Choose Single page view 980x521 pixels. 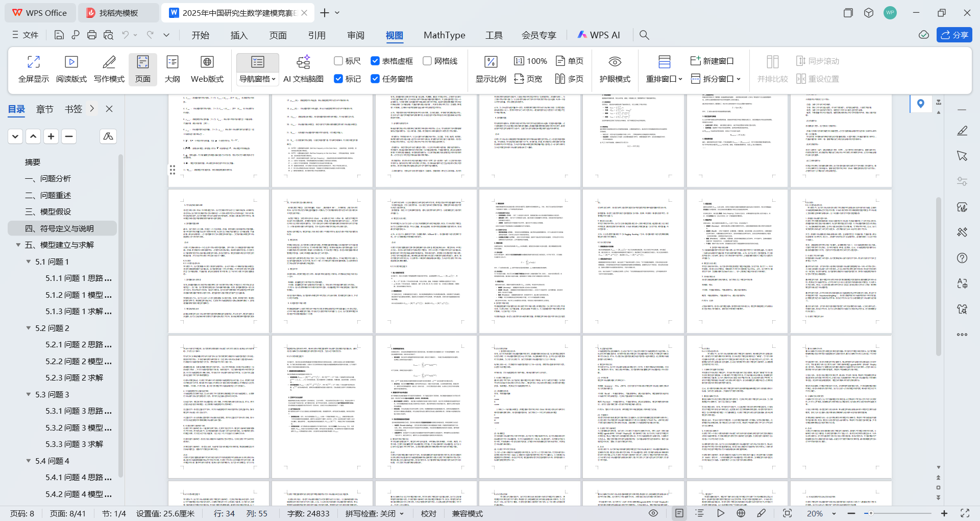tap(570, 61)
